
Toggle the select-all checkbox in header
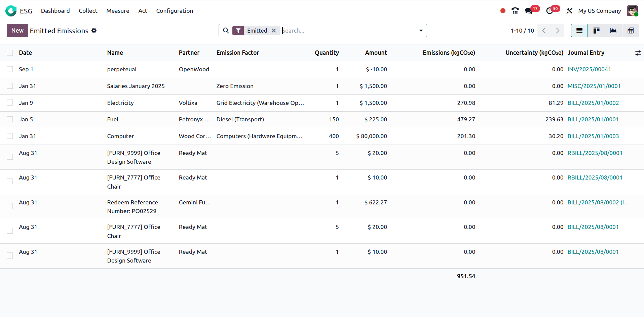click(10, 53)
